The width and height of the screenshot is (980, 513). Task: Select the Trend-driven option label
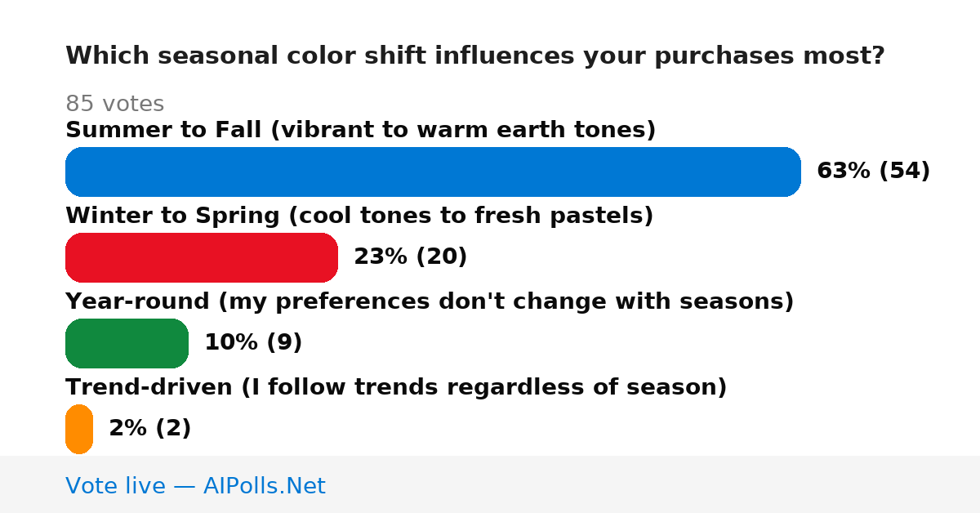396,387
